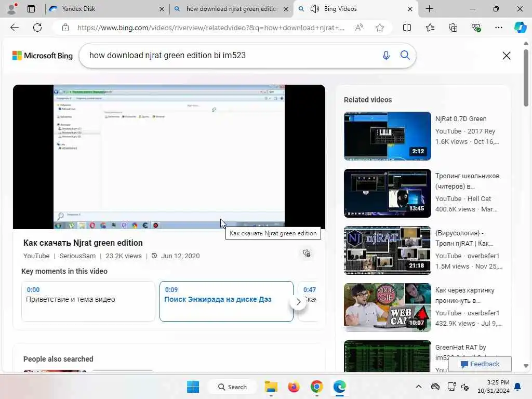Open the NjRat 0.7D Green video thumbnail
This screenshot has width=532, height=399.
(387, 136)
